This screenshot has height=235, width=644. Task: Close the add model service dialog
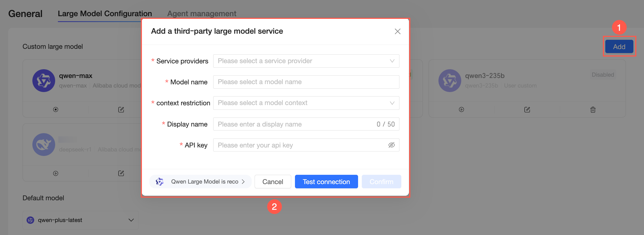pos(397,31)
